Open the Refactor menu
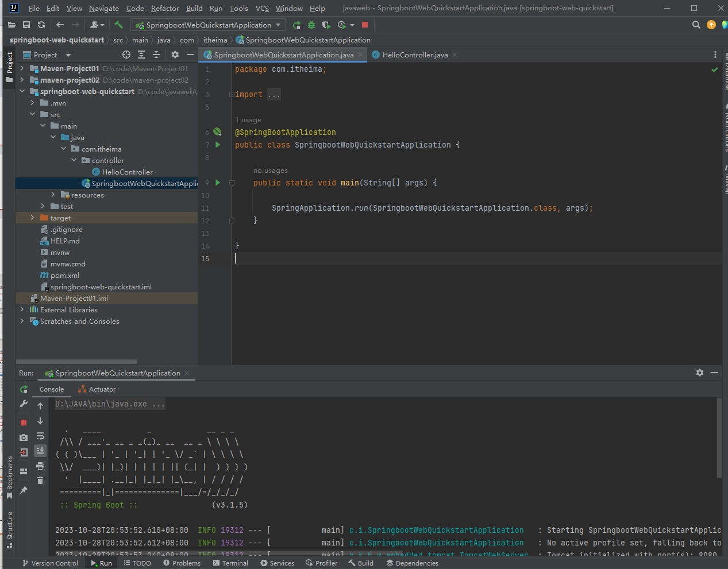 (165, 8)
